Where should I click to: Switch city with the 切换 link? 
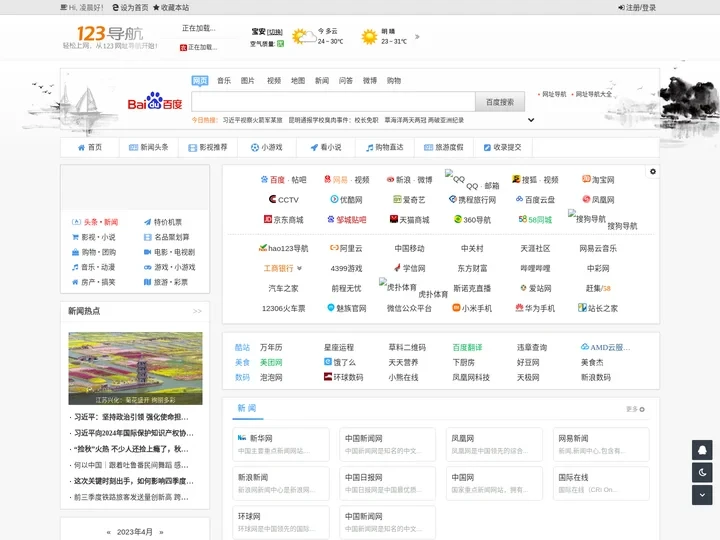click(x=275, y=32)
